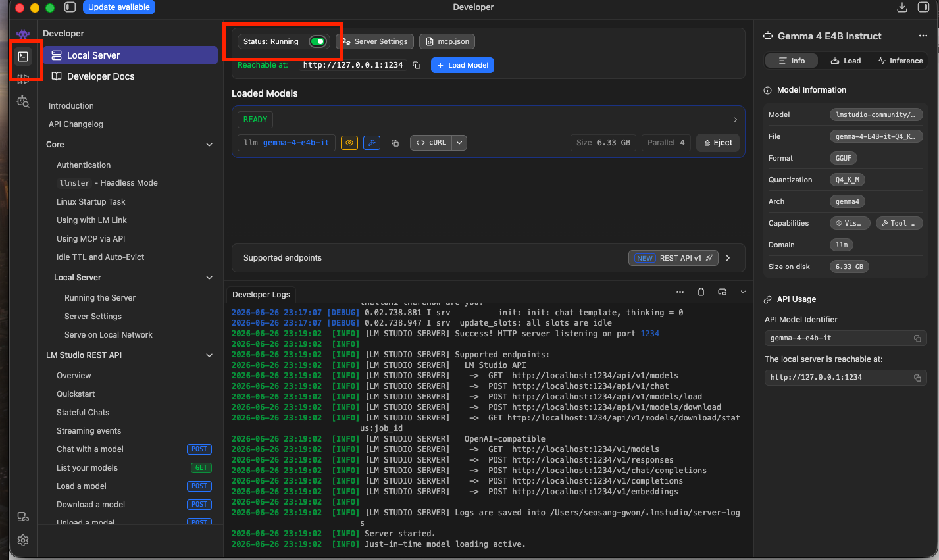
Task: Click the eye vision badge on gemma-4-e4b-it
Action: click(x=349, y=143)
